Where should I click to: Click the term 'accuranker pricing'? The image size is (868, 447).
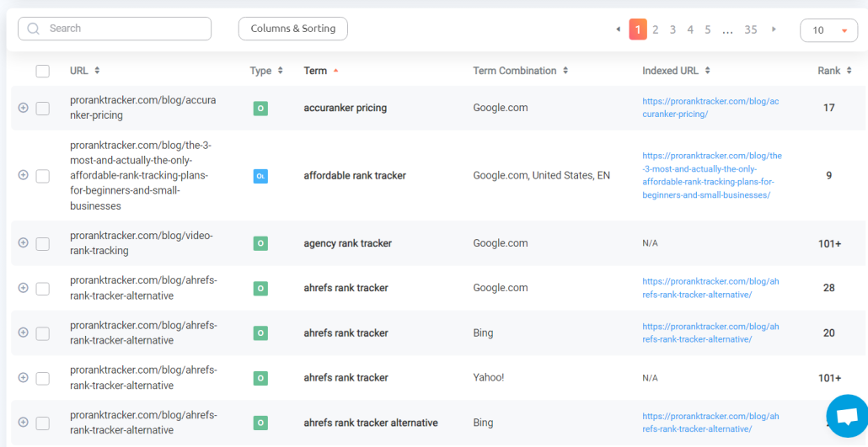[345, 108]
